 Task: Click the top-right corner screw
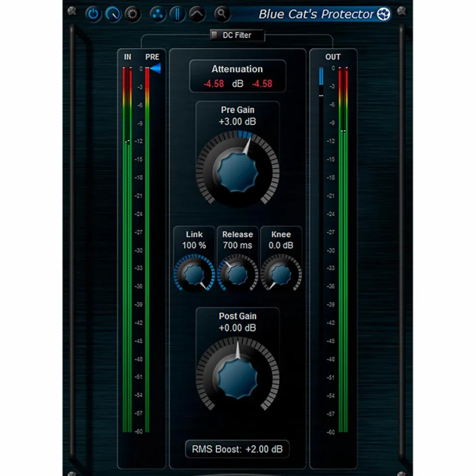(402, 11)
